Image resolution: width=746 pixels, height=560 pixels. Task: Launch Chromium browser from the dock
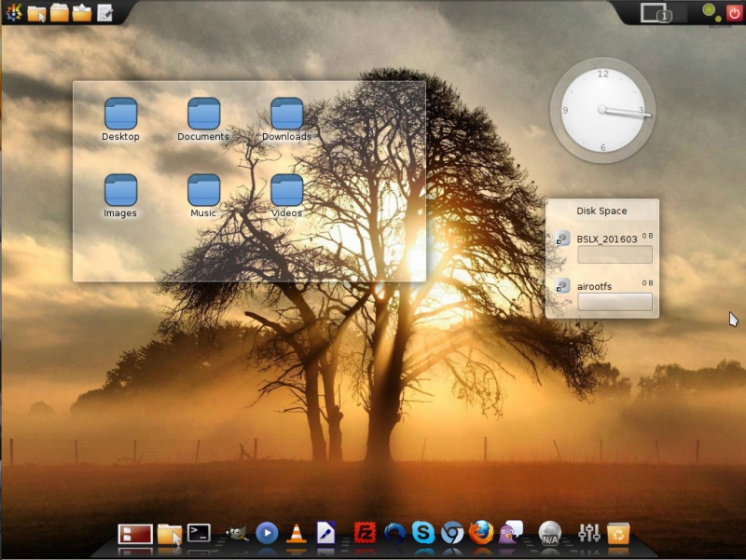click(452, 533)
